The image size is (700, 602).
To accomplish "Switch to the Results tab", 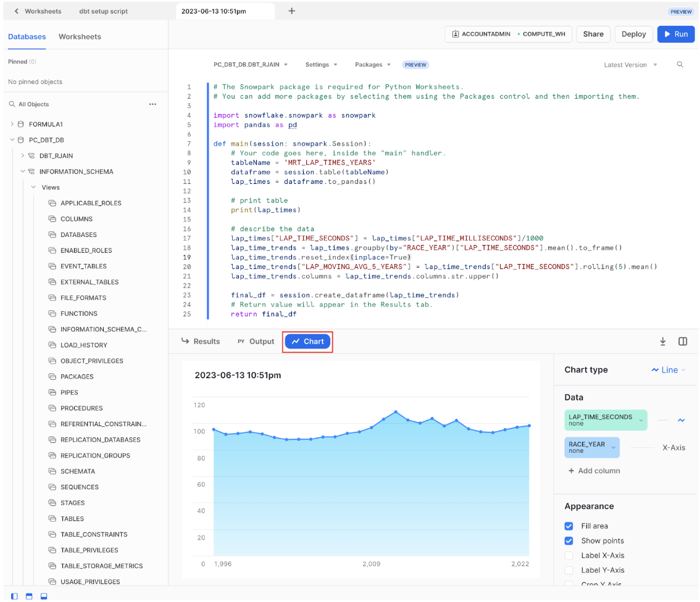I will (x=201, y=341).
